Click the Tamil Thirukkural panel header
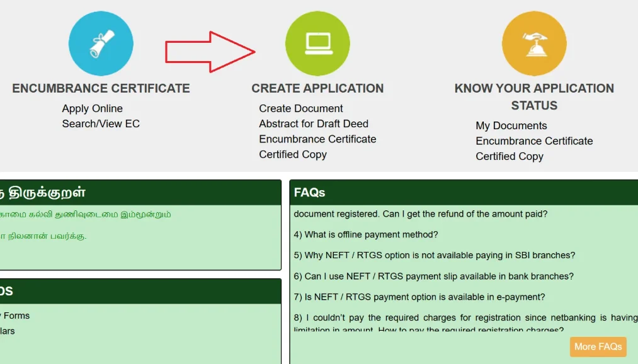The image size is (638, 364). coord(140,192)
